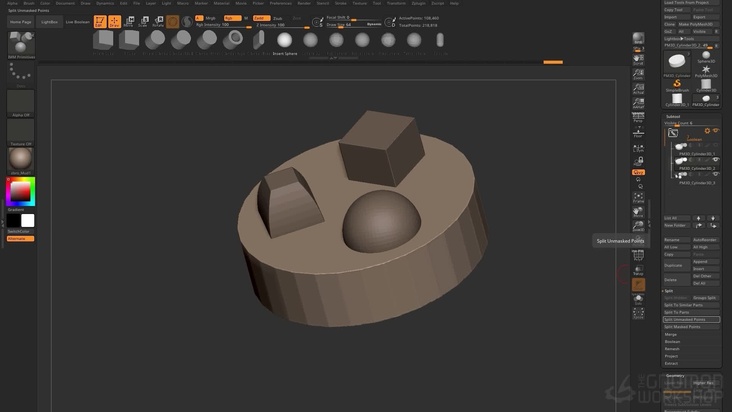
Task: Click the Scroll canvas icon
Action: [x=638, y=60]
